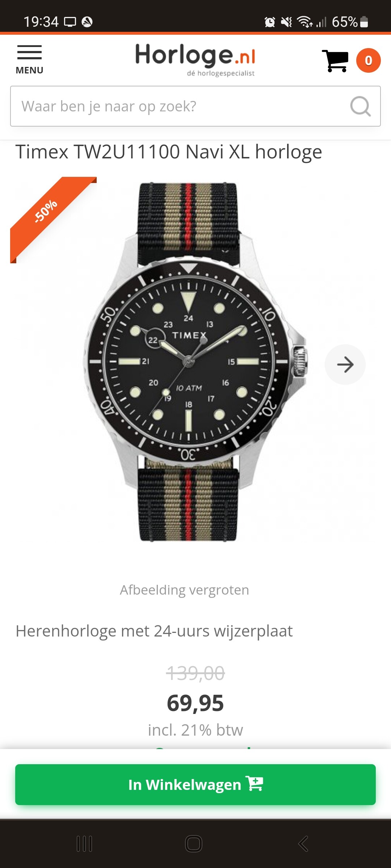
Task: Tap the 69,95 sale price
Action: (195, 703)
